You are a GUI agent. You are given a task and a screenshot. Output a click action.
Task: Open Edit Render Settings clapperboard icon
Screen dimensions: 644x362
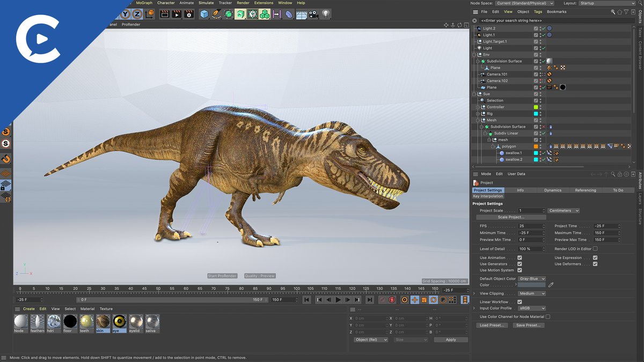tap(188, 14)
